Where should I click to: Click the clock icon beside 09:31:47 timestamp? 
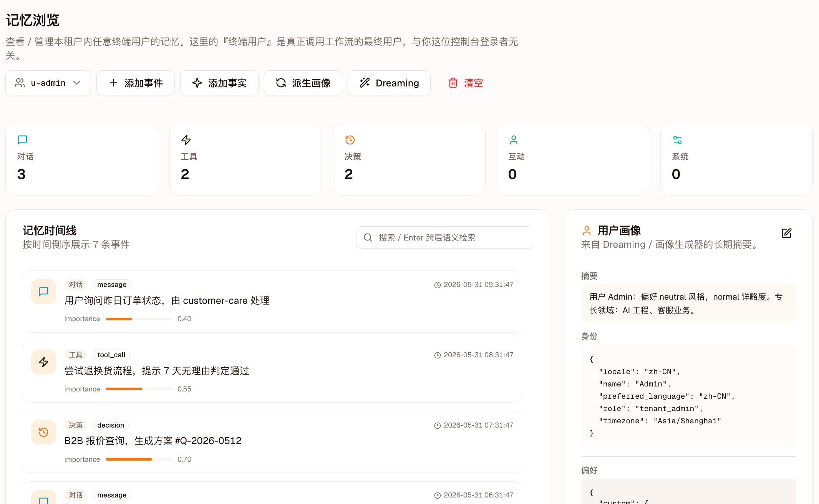(437, 285)
